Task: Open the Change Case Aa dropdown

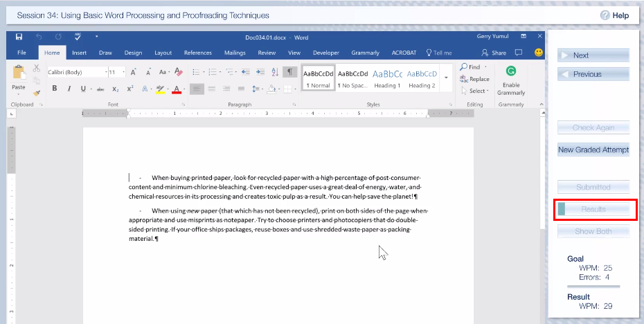Action: point(164,72)
